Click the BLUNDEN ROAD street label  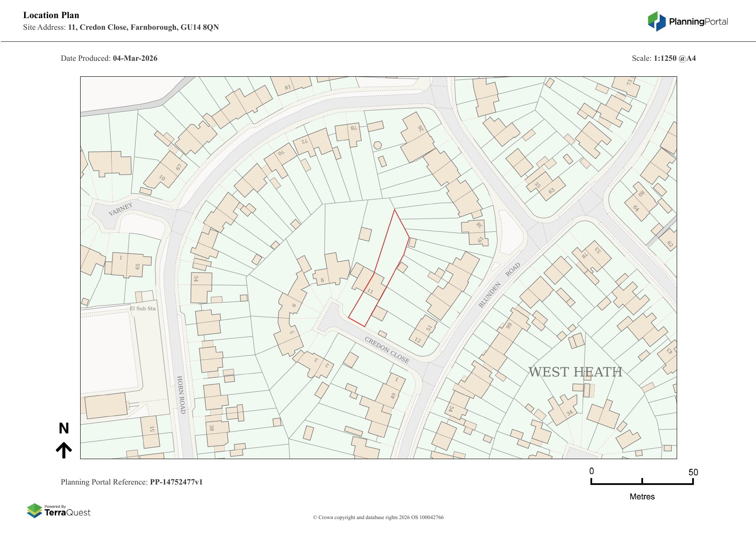(x=500, y=285)
